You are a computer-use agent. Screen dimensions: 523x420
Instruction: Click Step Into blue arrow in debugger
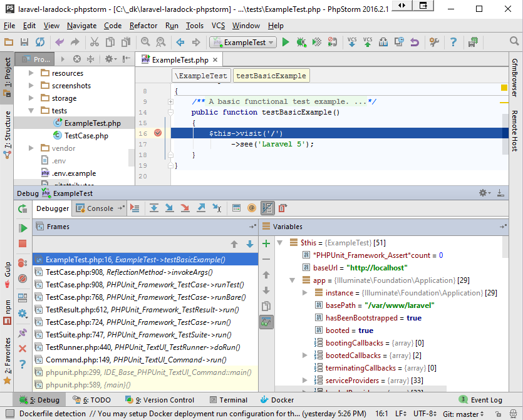[x=170, y=208]
